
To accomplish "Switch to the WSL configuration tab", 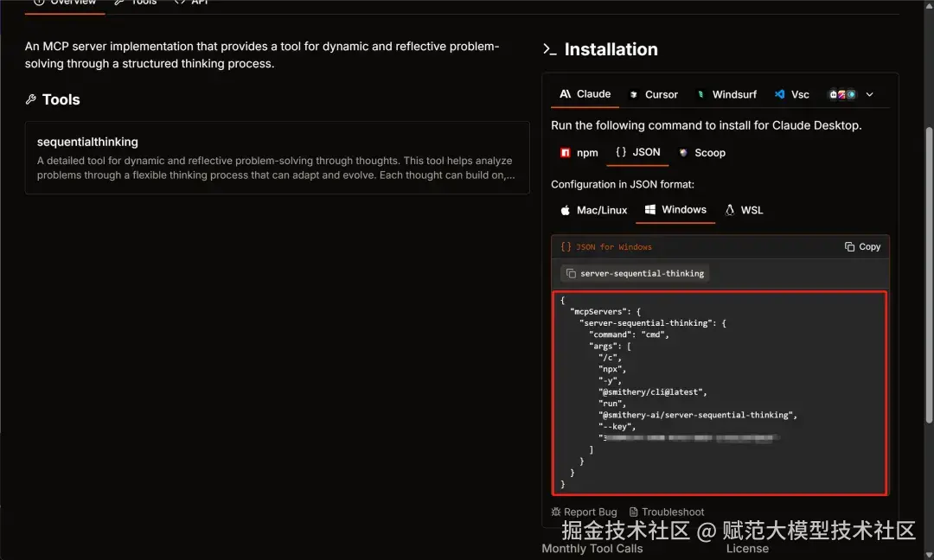I will (744, 210).
